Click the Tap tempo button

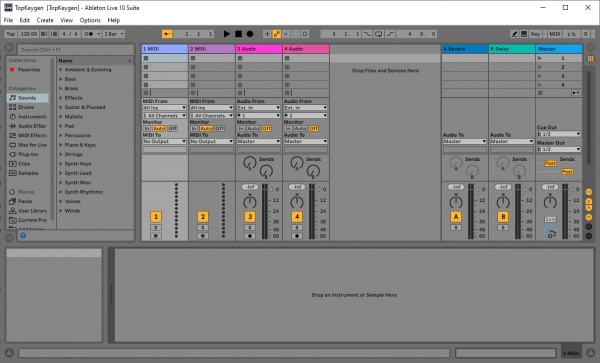tap(11, 34)
